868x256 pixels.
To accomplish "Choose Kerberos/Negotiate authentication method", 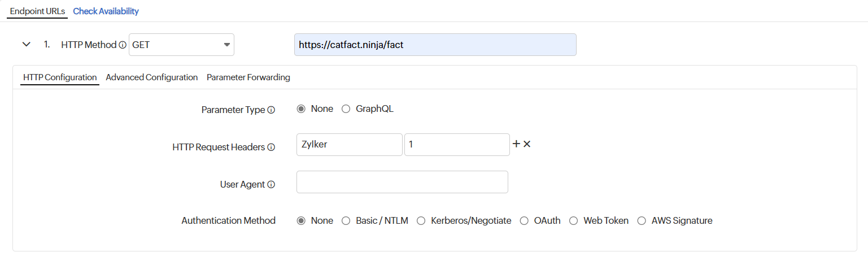I will click(x=421, y=221).
